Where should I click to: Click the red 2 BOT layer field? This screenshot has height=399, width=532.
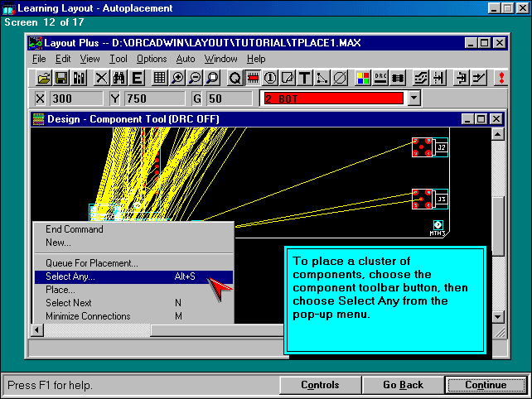coord(332,99)
